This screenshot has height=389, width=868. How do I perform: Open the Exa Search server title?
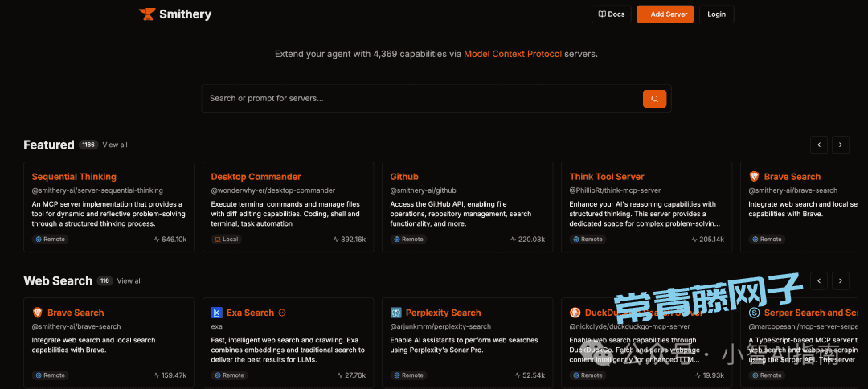pos(250,313)
